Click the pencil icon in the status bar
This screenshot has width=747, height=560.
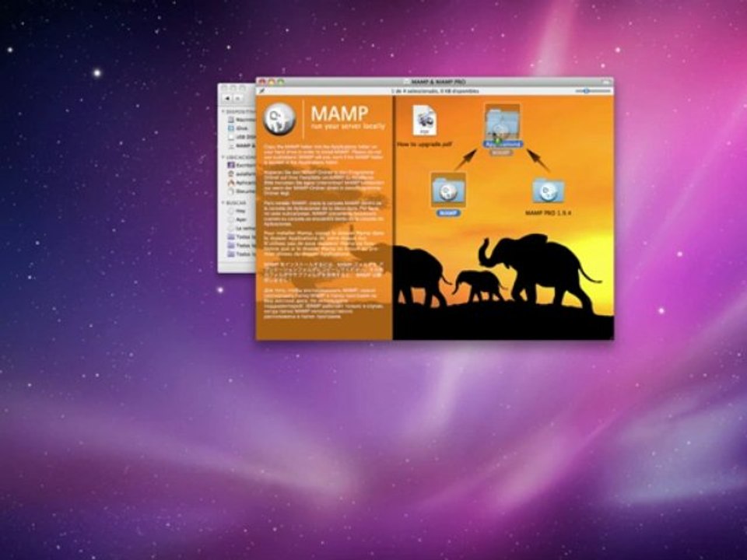click(261, 91)
